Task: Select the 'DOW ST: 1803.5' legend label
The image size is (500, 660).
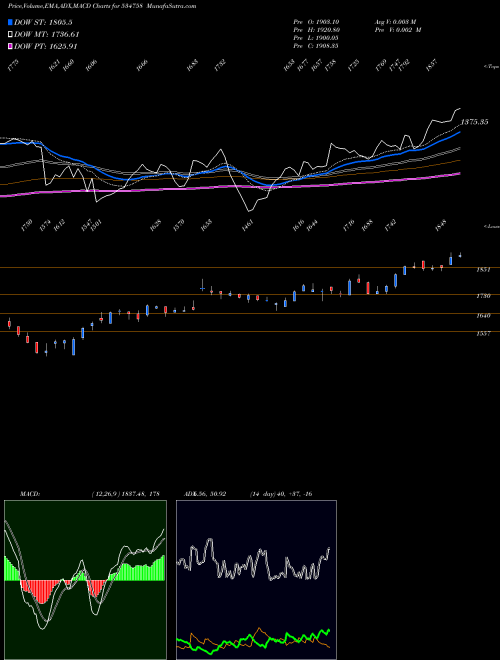Action: point(43,22)
